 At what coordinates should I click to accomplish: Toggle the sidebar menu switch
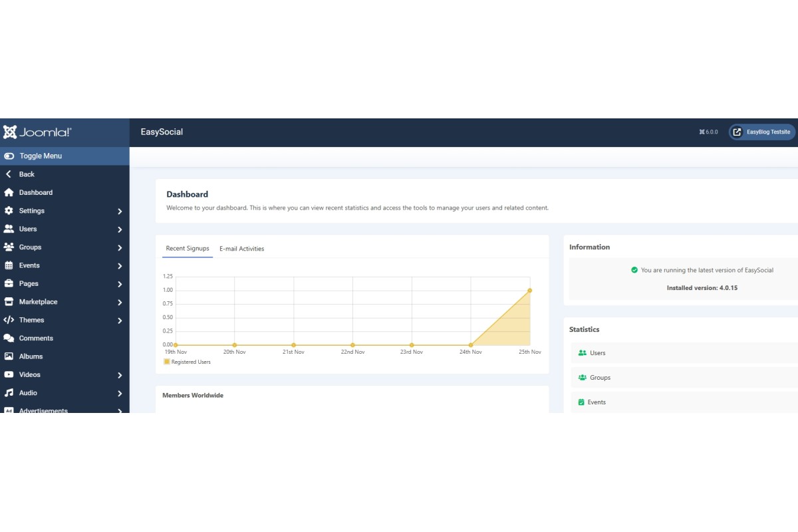(x=9, y=156)
